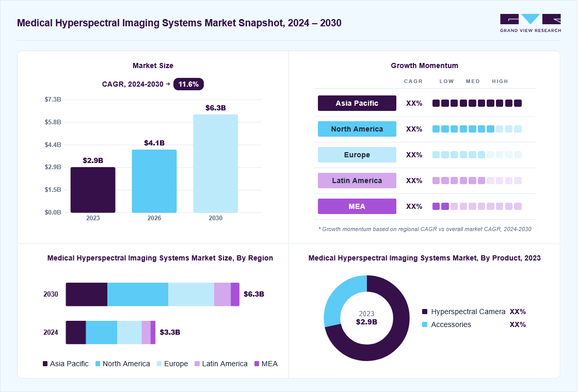The height and width of the screenshot is (392, 578).
Task: Click the North America legend swatch
Action: 98,364
